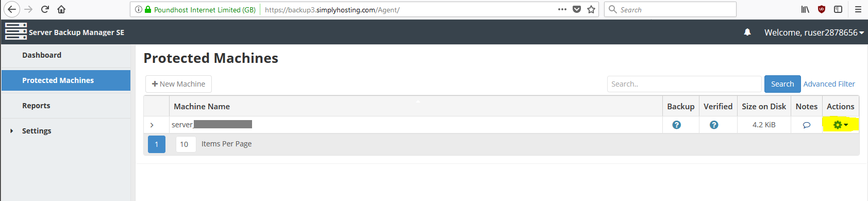
Task: Open the Notes speech bubble icon
Action: coord(806,125)
